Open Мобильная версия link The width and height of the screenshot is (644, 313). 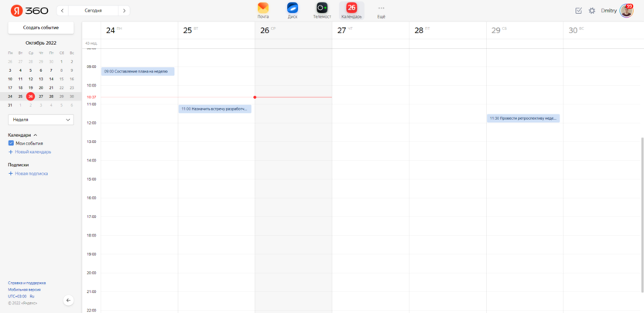coord(24,289)
